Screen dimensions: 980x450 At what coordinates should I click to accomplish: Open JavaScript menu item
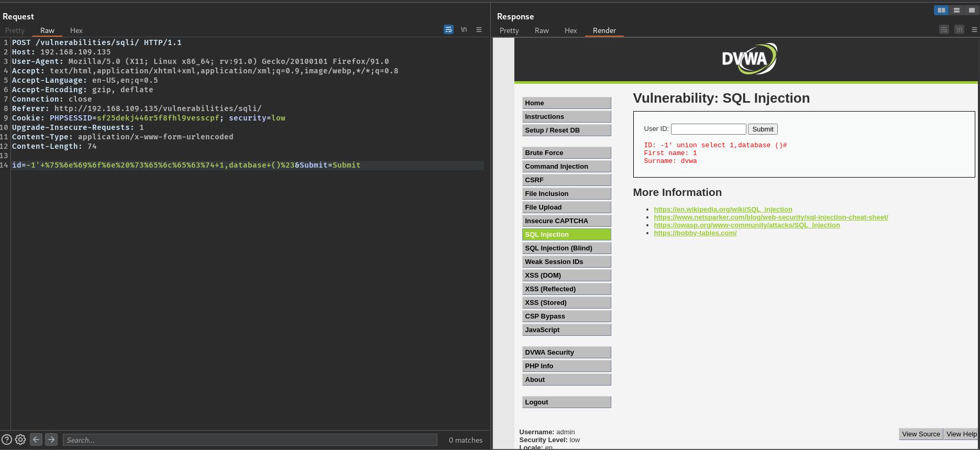tap(566, 330)
